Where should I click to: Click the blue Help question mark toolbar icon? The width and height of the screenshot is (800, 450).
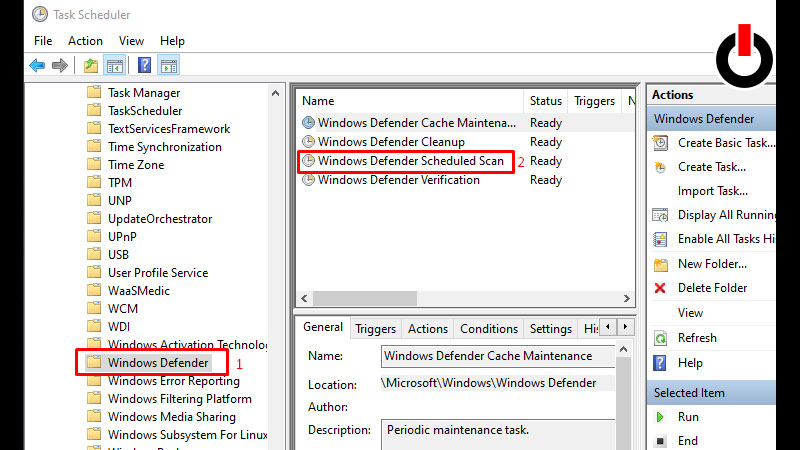pos(144,65)
